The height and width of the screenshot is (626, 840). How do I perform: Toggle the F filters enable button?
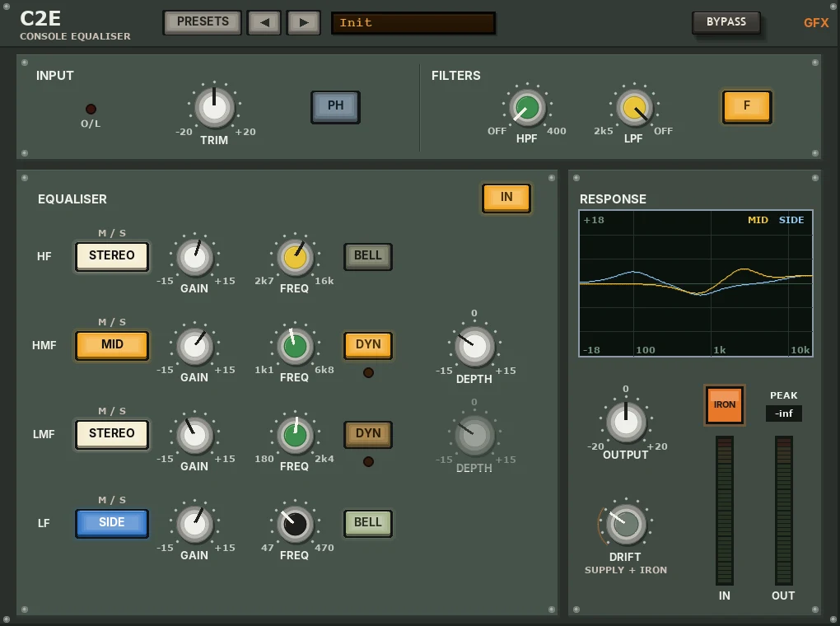pyautogui.click(x=747, y=106)
